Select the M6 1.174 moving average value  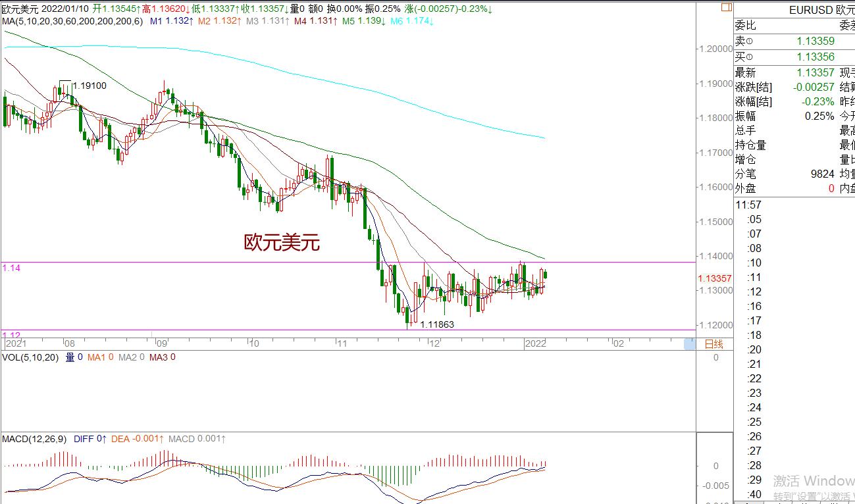[412, 21]
